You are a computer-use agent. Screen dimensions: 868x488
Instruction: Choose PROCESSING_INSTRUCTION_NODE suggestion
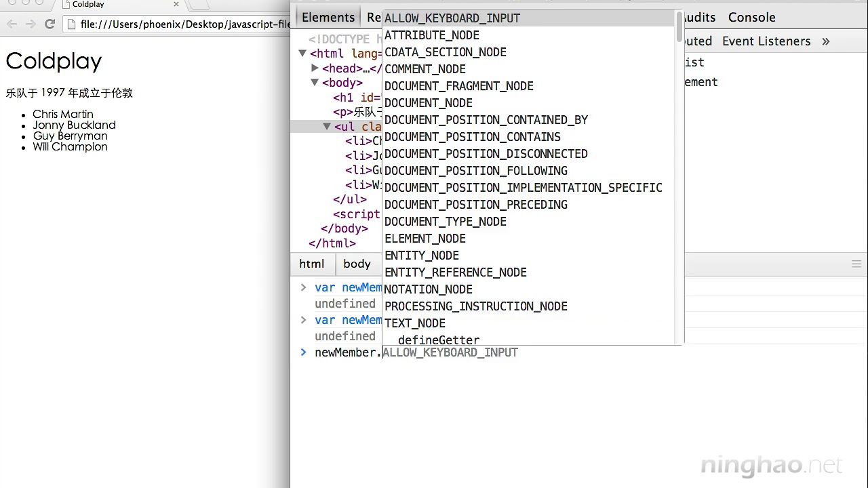[x=529, y=306]
